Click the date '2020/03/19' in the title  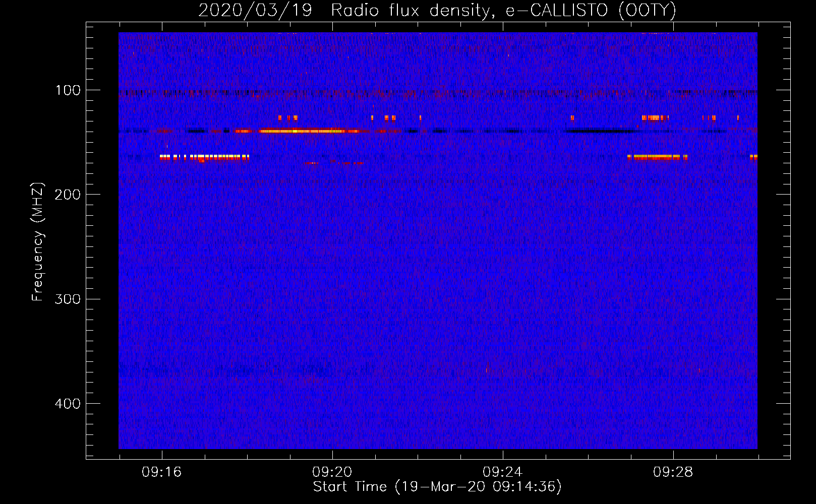255,11
